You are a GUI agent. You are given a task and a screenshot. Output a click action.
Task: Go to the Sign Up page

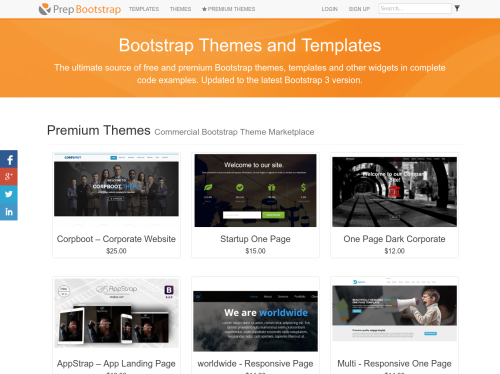pyautogui.click(x=359, y=9)
